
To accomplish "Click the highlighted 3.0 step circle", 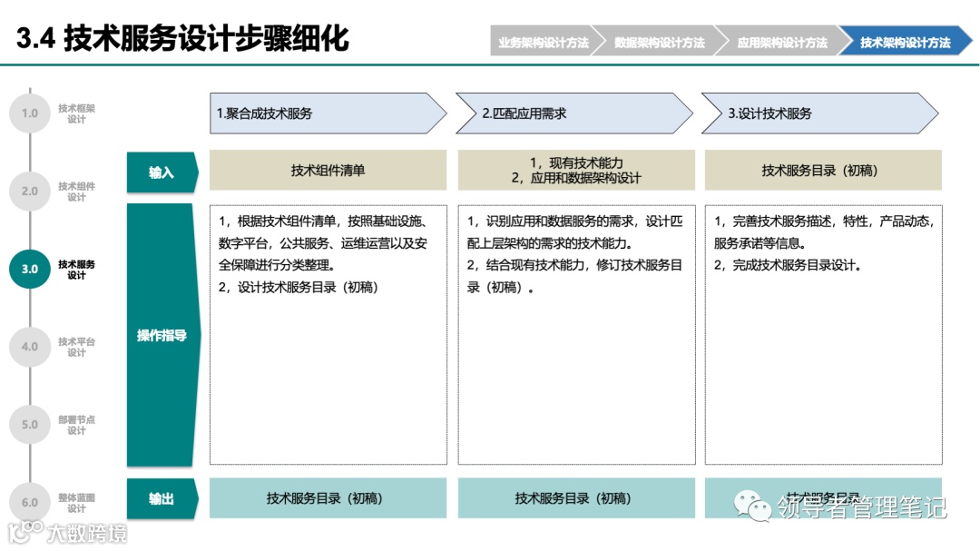I will point(30,269).
